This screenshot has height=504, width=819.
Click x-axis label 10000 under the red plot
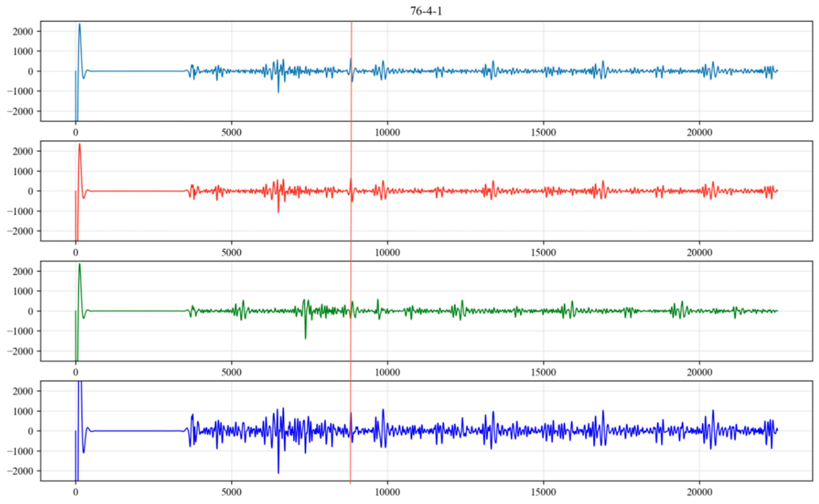(387, 253)
